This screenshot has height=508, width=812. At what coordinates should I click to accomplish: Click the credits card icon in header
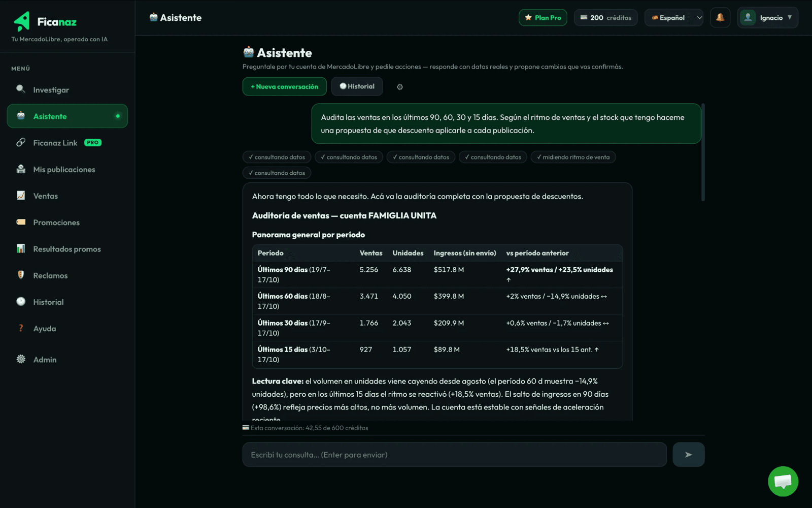click(x=584, y=17)
